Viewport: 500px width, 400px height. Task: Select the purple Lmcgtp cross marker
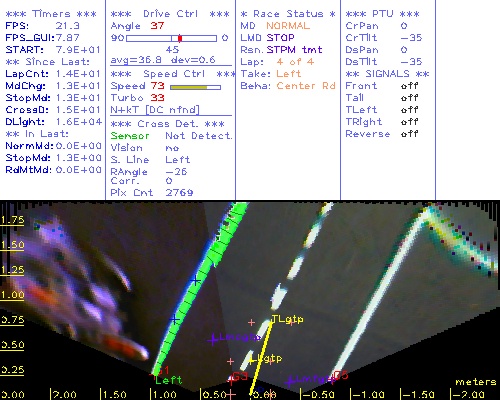click(212, 340)
